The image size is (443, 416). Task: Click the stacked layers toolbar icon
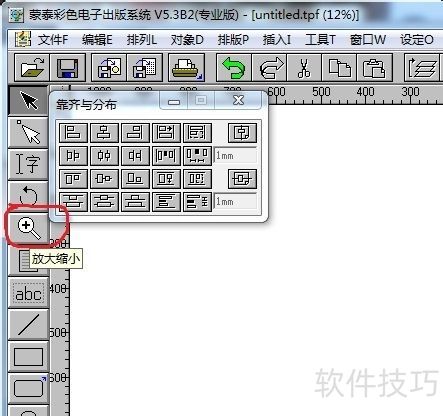[x=423, y=67]
